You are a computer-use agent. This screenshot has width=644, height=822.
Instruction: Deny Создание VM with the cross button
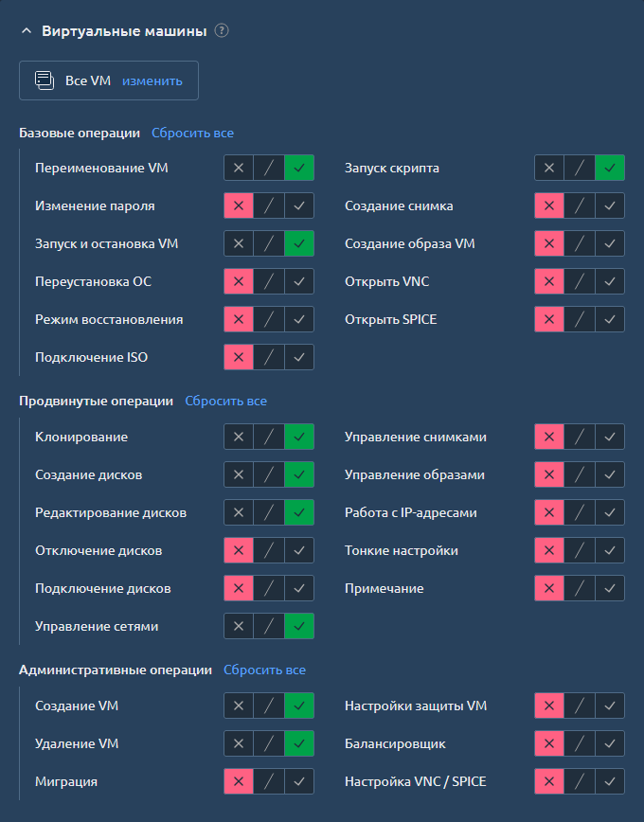tap(239, 706)
